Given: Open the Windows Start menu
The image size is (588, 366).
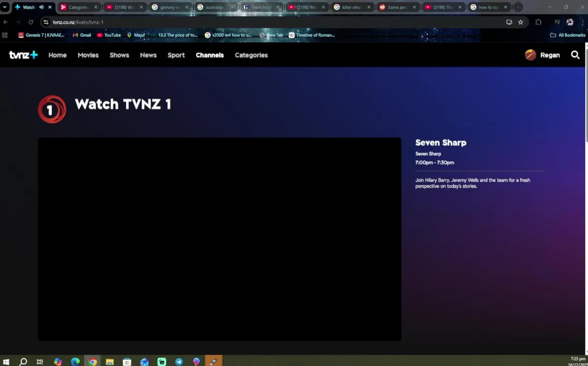Looking at the screenshot, I should 6,361.
